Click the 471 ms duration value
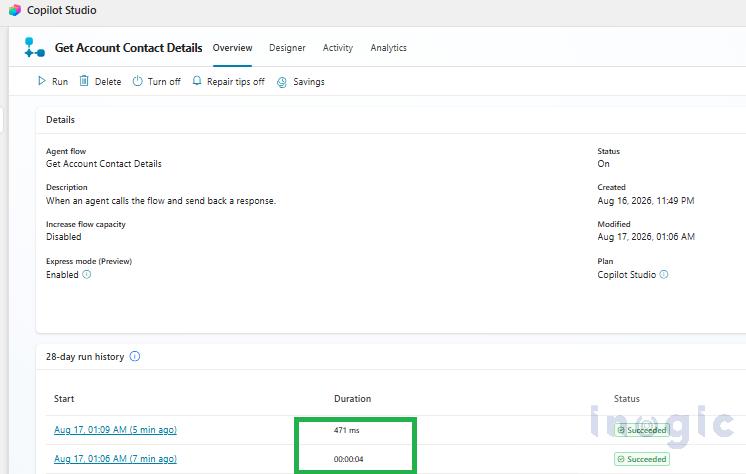 pyautogui.click(x=346, y=430)
